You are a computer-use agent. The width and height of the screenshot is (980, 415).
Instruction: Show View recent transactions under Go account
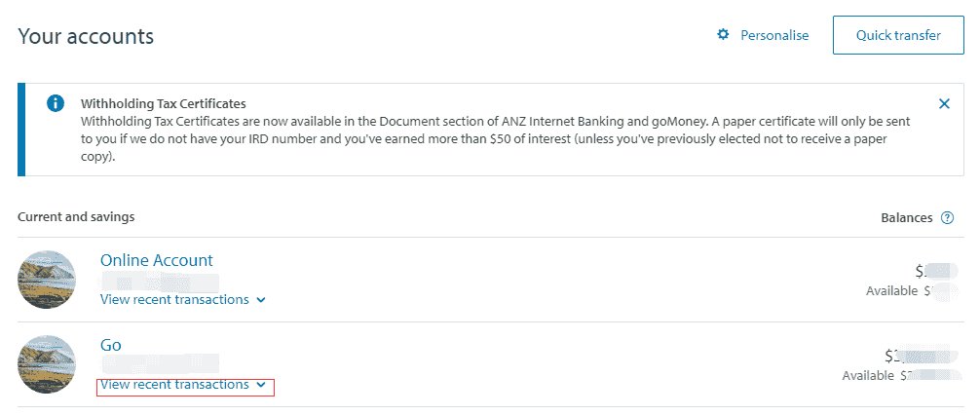174,385
